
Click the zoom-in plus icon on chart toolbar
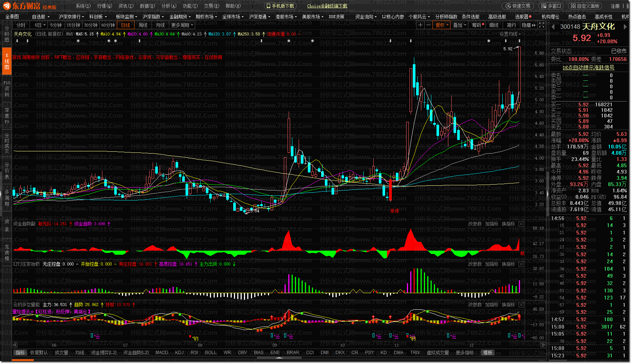pos(420,25)
